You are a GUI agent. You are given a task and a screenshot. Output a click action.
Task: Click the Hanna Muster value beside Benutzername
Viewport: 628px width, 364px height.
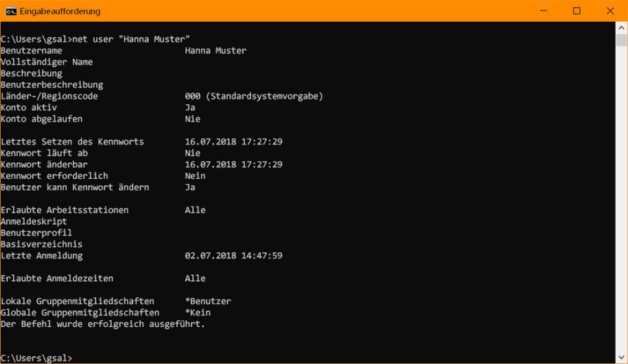pos(216,51)
